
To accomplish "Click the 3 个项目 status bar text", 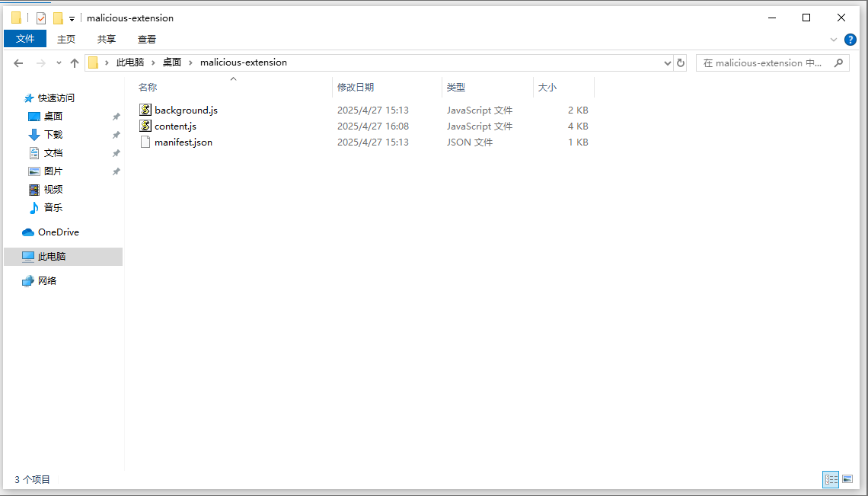I will coord(32,480).
